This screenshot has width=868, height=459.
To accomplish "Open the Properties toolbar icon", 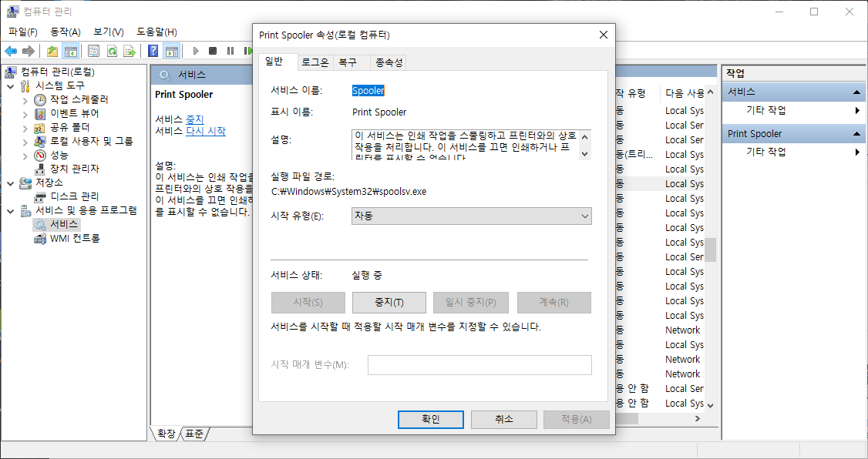I will [93, 52].
